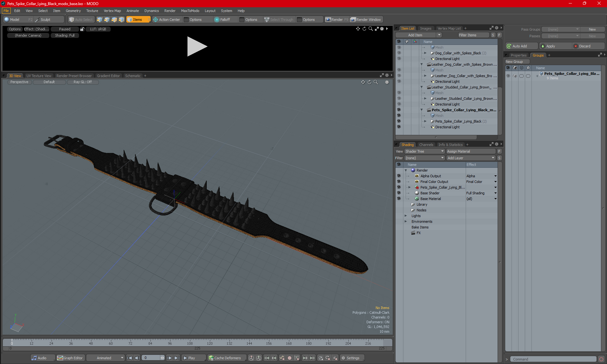The image size is (607, 364).
Task: Open the Graph Editor
Action: [x=70, y=358]
